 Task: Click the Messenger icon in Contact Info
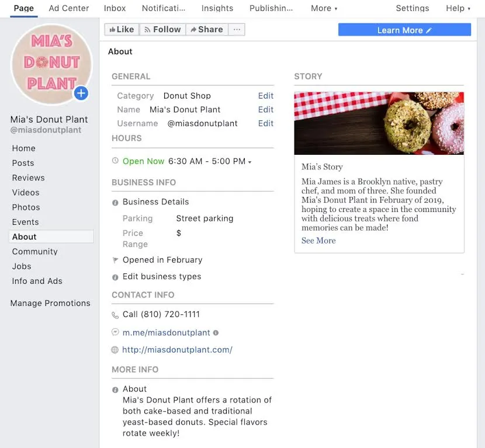coord(115,332)
